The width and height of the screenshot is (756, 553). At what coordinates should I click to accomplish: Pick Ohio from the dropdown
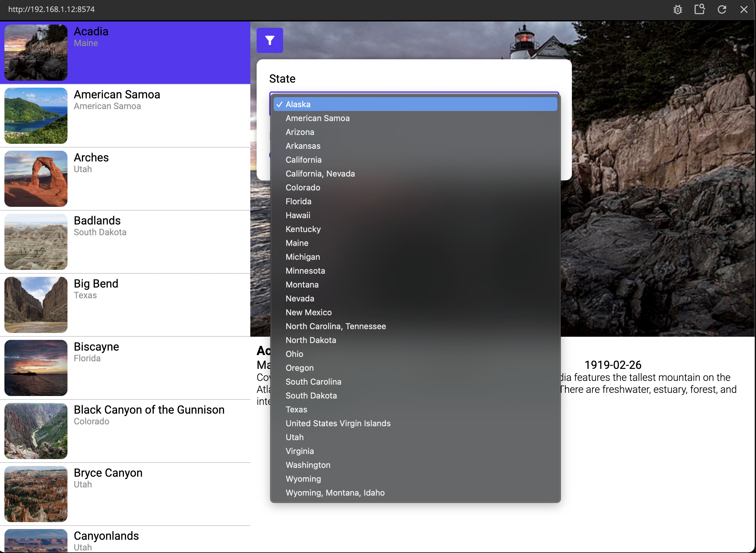(x=415, y=354)
